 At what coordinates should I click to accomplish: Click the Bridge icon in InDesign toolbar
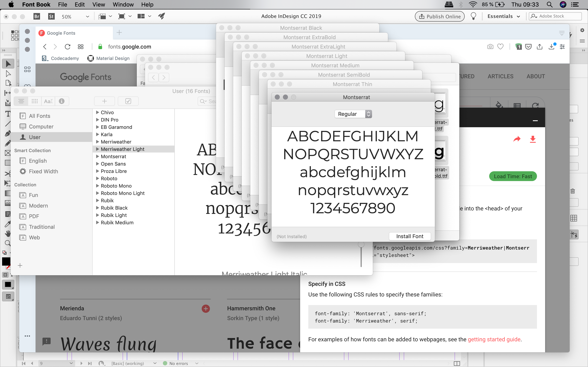coord(37,16)
